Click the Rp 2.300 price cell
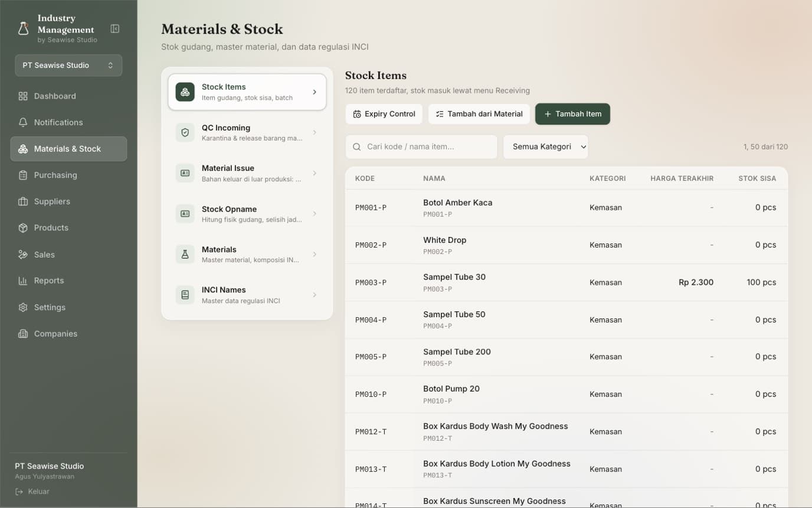The image size is (812, 508). (x=696, y=282)
